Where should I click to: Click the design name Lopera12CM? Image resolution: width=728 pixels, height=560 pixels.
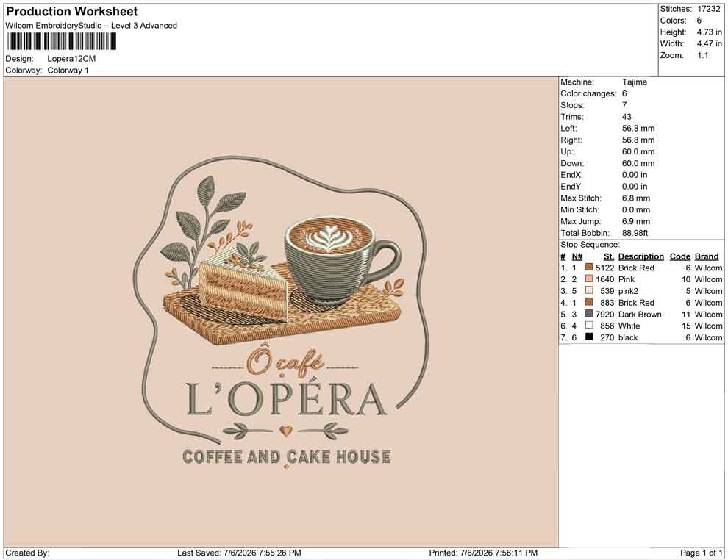click(x=71, y=59)
